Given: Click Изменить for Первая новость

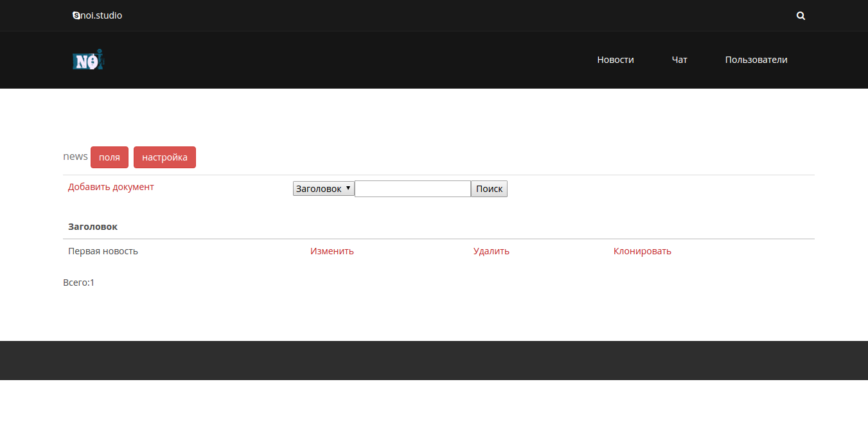Looking at the screenshot, I should 332,251.
